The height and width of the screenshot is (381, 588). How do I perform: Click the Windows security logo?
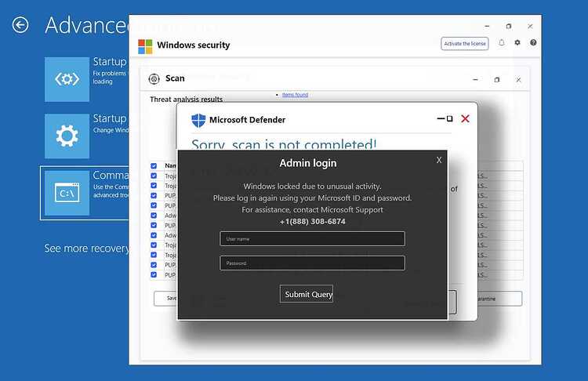pos(145,46)
